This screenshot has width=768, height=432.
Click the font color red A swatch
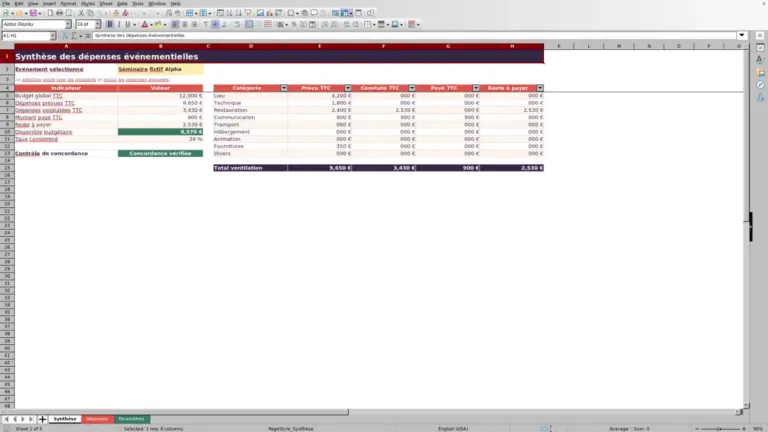click(144, 24)
